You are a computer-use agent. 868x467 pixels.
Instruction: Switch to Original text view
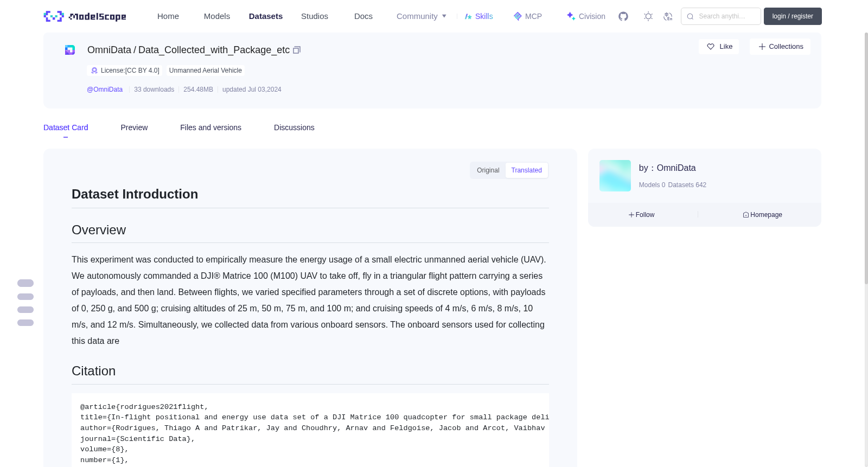[x=488, y=170]
